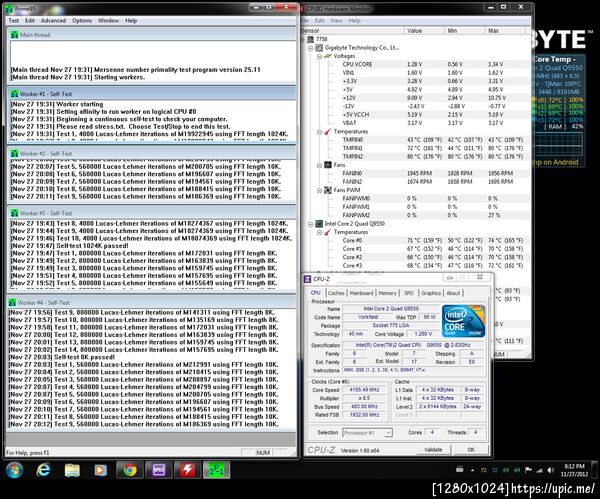The image size is (600, 499).
Task: Click the Min column header
Action: 464,31
